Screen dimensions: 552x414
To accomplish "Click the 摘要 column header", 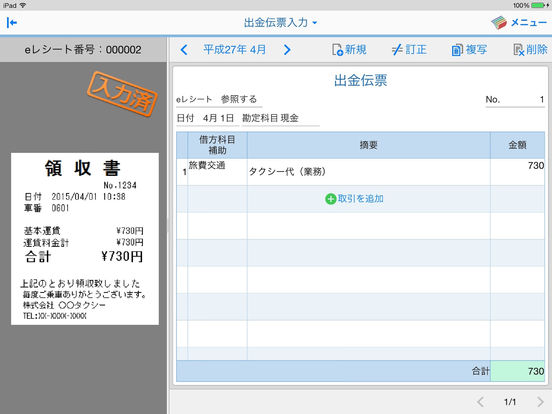I will tap(369, 145).
